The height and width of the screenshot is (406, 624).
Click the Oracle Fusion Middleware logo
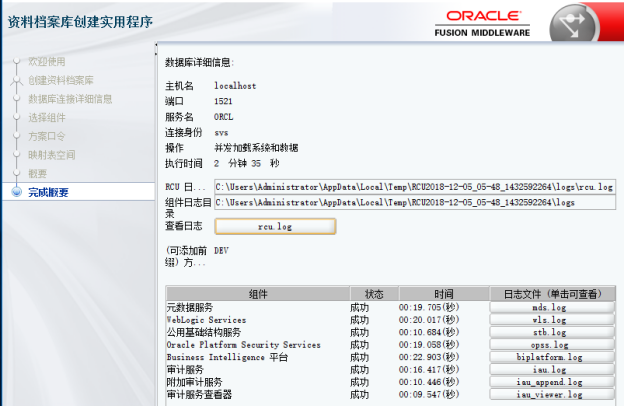pyautogui.click(x=482, y=23)
